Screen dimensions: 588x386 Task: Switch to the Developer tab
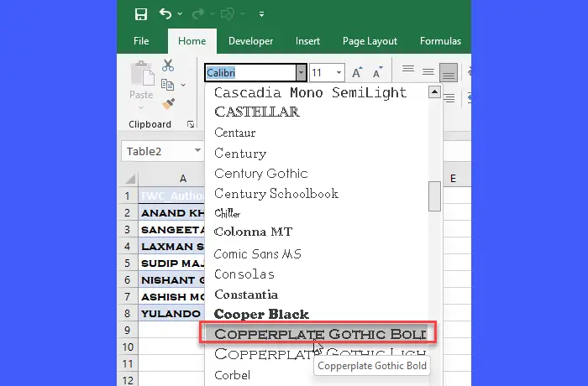coord(250,41)
